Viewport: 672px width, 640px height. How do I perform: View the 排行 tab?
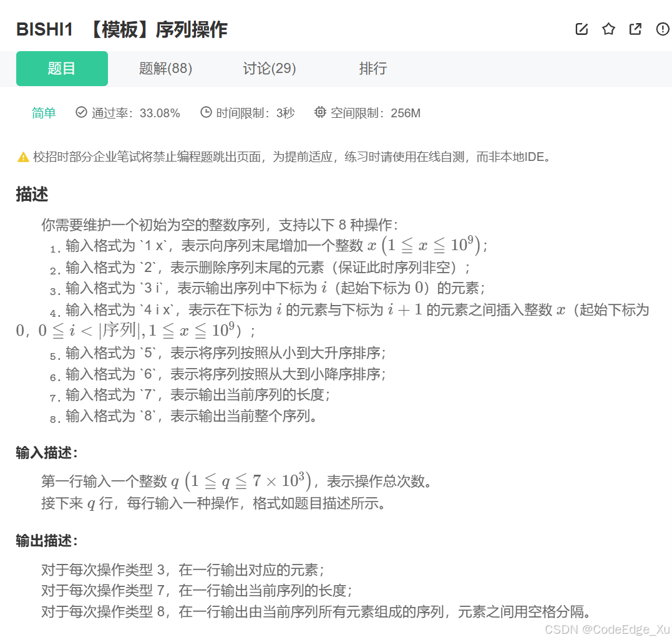(373, 69)
